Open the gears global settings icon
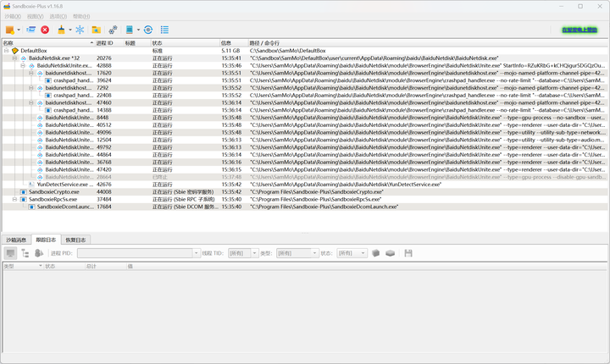Image resolution: width=610 pixels, height=364 pixels. pyautogui.click(x=113, y=30)
